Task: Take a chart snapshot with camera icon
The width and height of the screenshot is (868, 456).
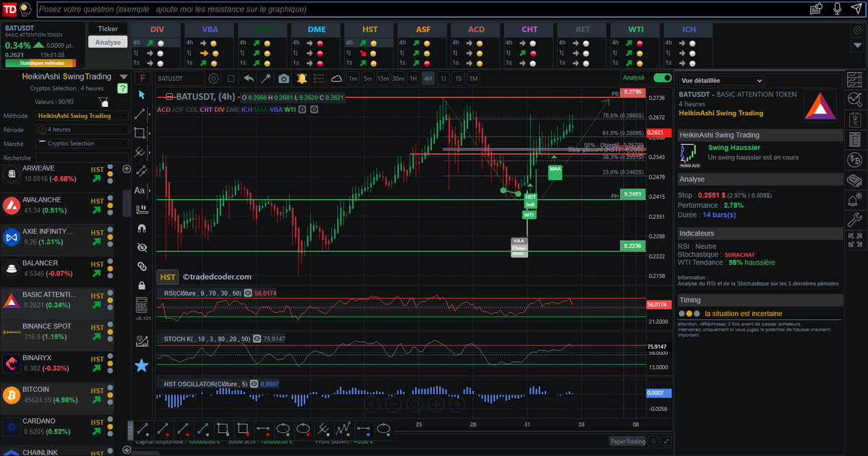Action: [x=284, y=78]
